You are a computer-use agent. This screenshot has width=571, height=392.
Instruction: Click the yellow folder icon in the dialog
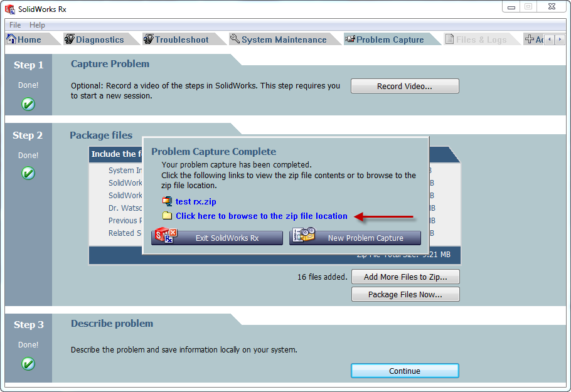click(167, 216)
